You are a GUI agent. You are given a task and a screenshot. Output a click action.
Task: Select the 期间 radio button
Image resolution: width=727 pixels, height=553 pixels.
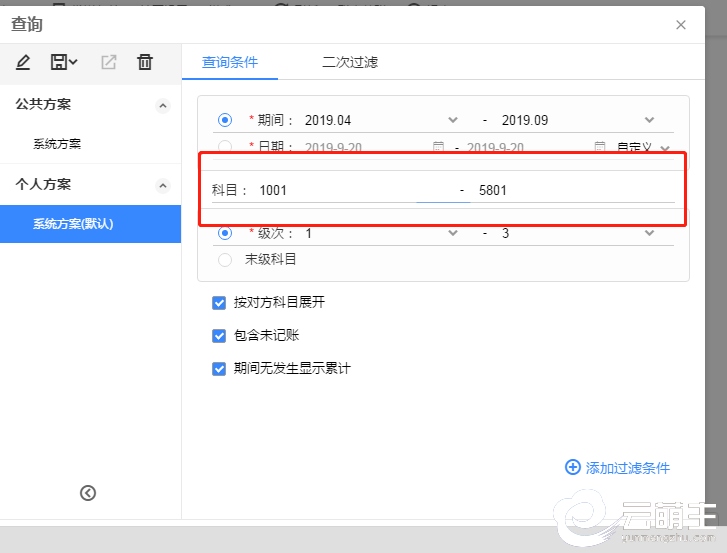pos(225,120)
